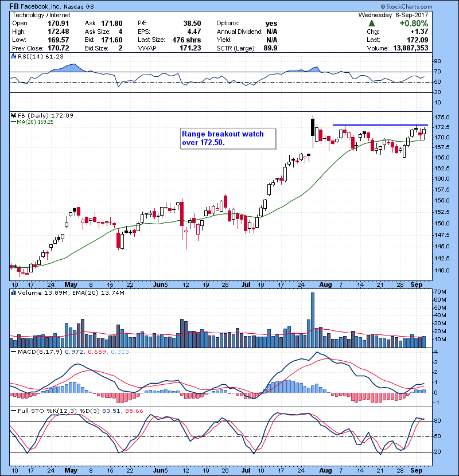The width and height of the screenshot is (459, 476).
Task: Click the Last price 172.09
Action: click(418, 40)
